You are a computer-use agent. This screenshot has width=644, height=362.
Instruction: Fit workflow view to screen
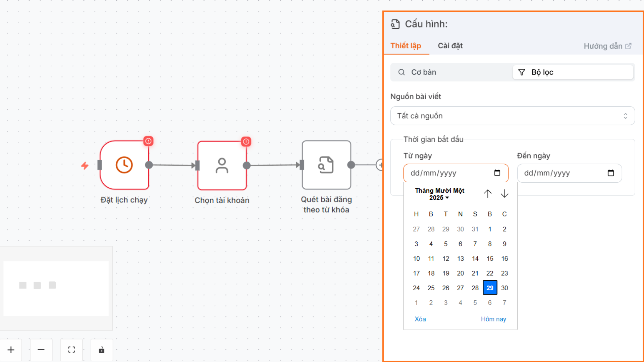point(71,350)
